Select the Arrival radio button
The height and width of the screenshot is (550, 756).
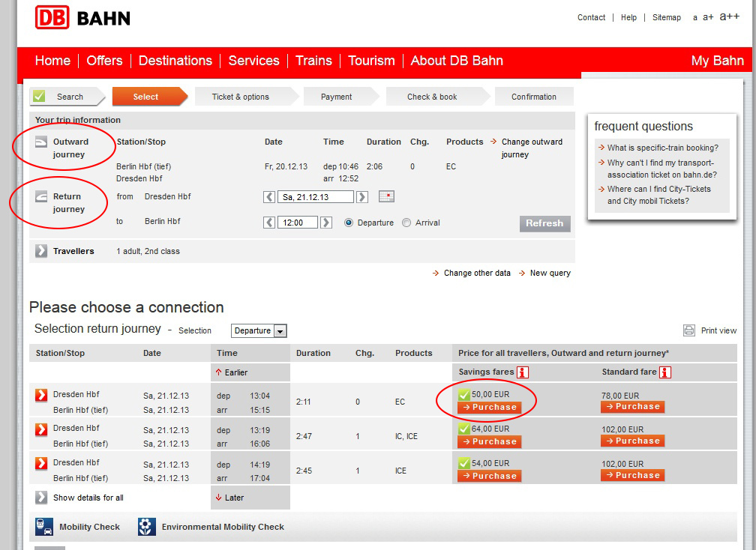[x=406, y=223]
